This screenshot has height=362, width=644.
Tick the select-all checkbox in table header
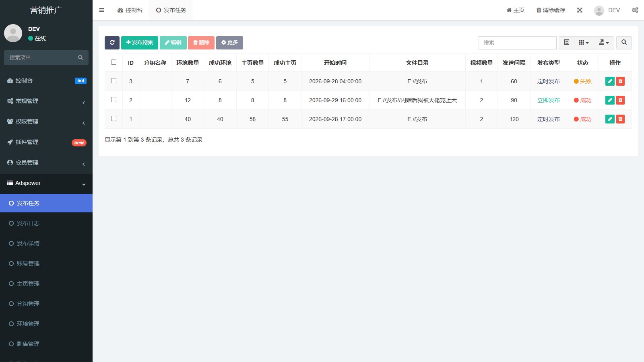point(114,62)
